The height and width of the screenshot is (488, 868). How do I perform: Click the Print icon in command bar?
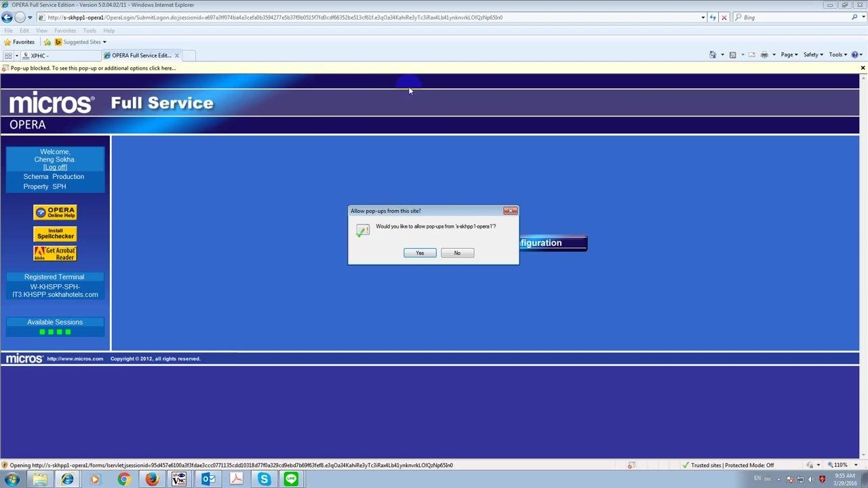[x=764, y=55]
